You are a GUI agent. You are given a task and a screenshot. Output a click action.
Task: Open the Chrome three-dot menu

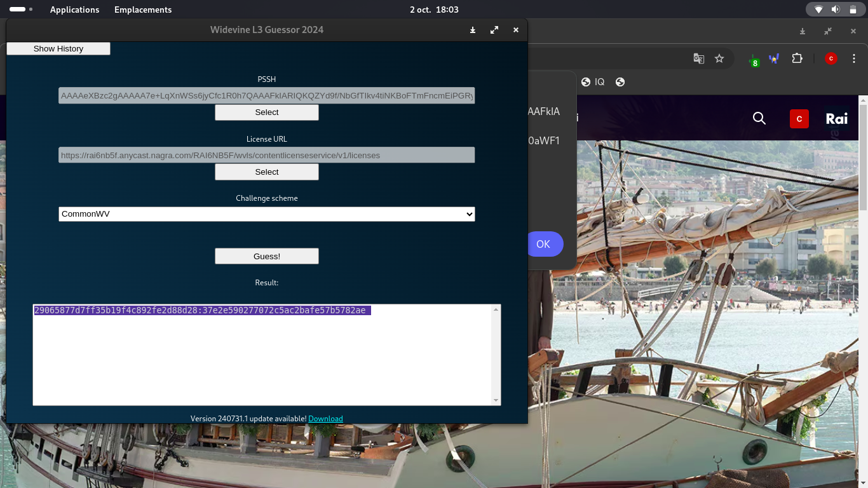point(855,58)
